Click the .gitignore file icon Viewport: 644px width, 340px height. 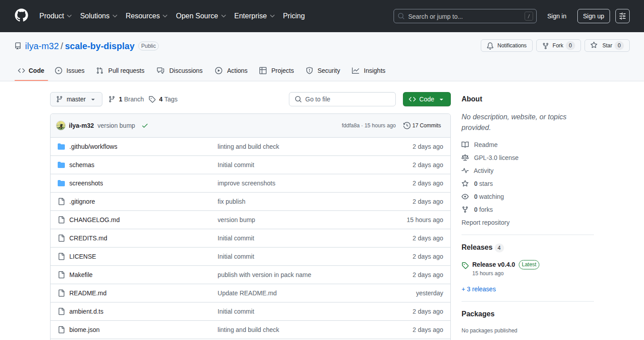click(x=61, y=201)
